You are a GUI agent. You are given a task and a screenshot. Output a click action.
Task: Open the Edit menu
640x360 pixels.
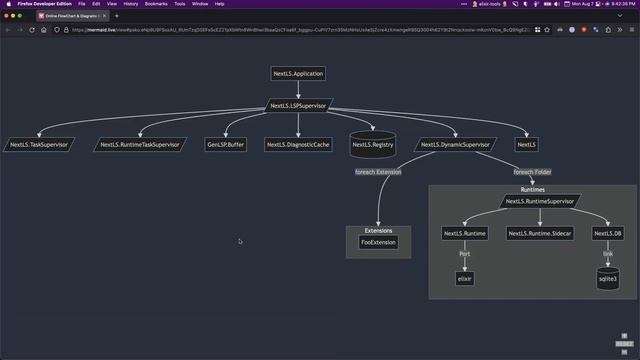[96, 4]
